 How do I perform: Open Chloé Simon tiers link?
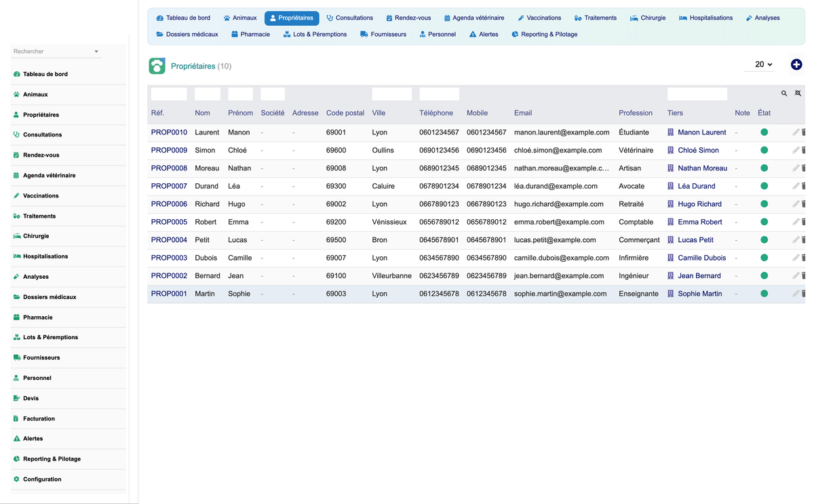(698, 150)
